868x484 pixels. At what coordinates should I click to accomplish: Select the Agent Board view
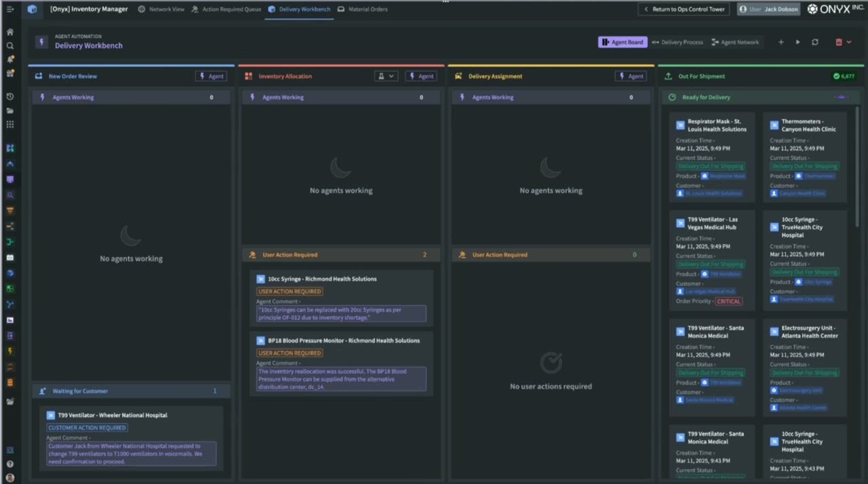coord(623,42)
